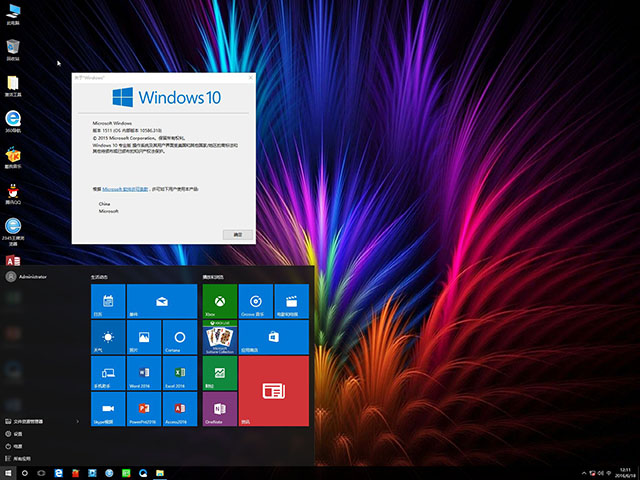The width and height of the screenshot is (640, 480).
Task: Expand File Explorer jump list arrow
Action: (x=81, y=422)
